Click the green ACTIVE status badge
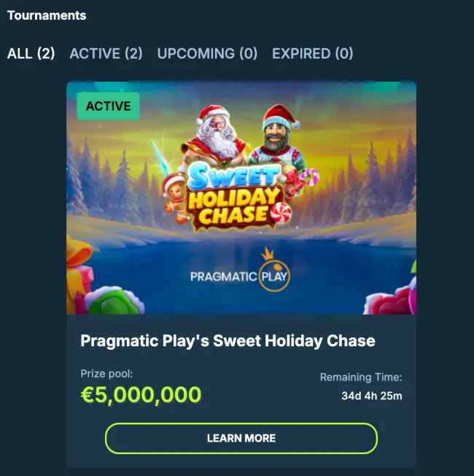 (108, 106)
